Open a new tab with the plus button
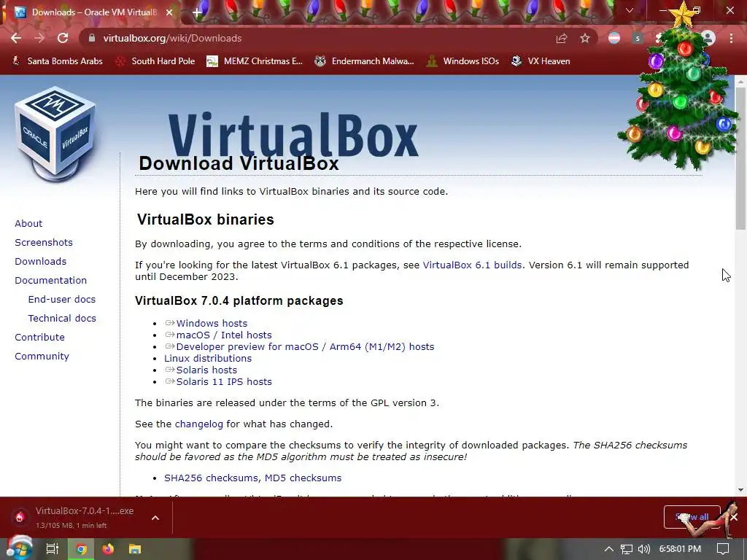Viewport: 747px width, 560px height. [x=197, y=12]
